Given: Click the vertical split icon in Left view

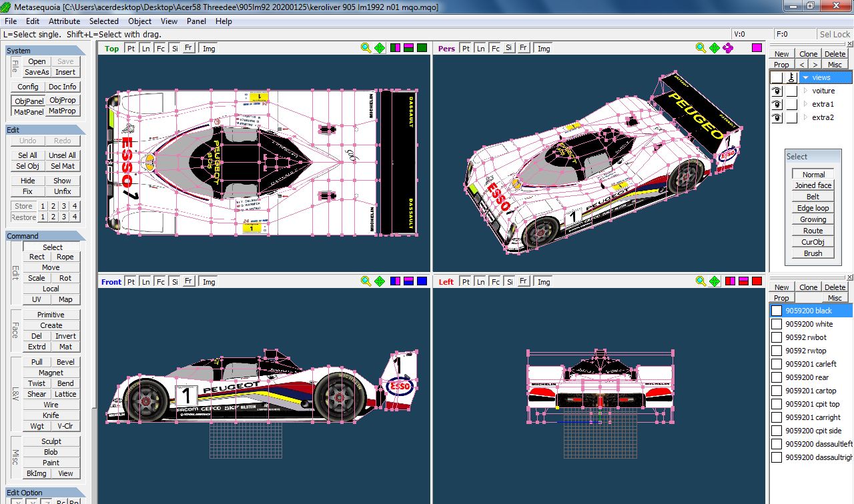Looking at the screenshot, I should coord(731,281).
